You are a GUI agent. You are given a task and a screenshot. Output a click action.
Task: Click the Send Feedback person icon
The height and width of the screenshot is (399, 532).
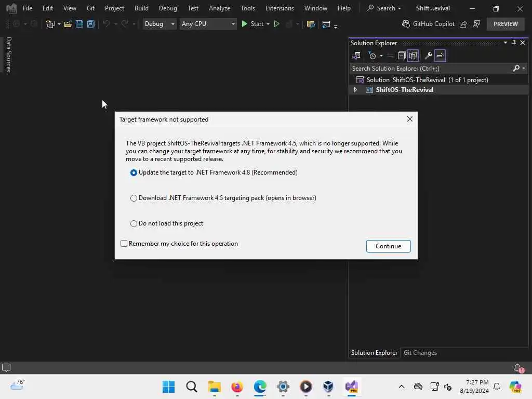coord(476,24)
